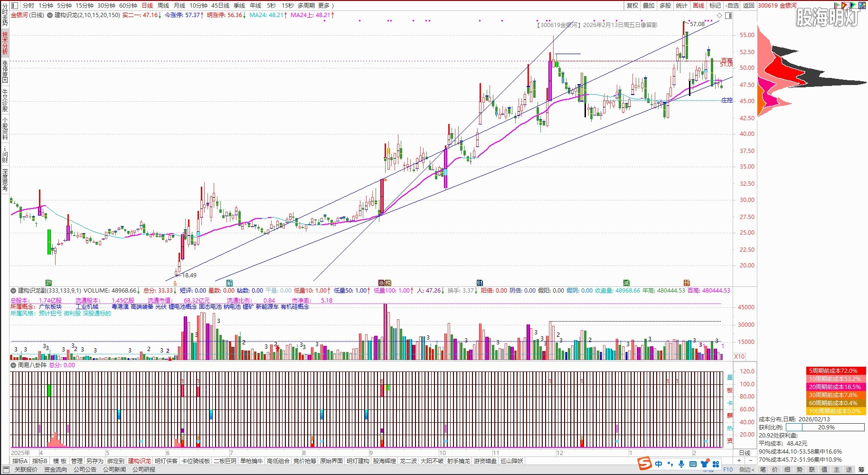Click the rightmost blue window icon top-right

862,6
